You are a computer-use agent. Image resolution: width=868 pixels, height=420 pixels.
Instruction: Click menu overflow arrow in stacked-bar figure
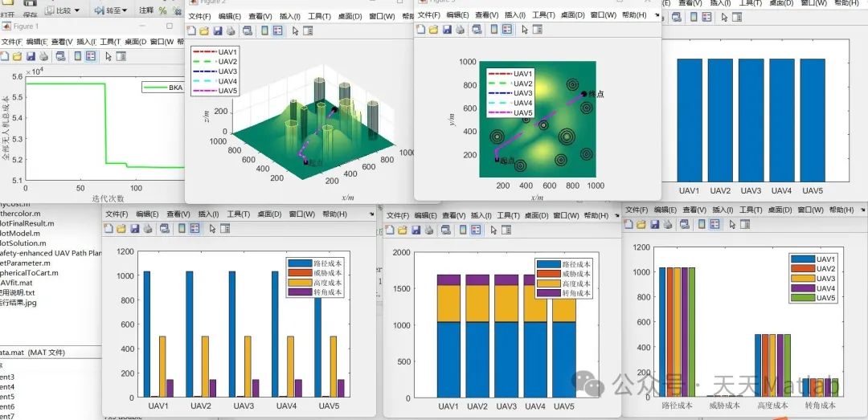point(616,215)
